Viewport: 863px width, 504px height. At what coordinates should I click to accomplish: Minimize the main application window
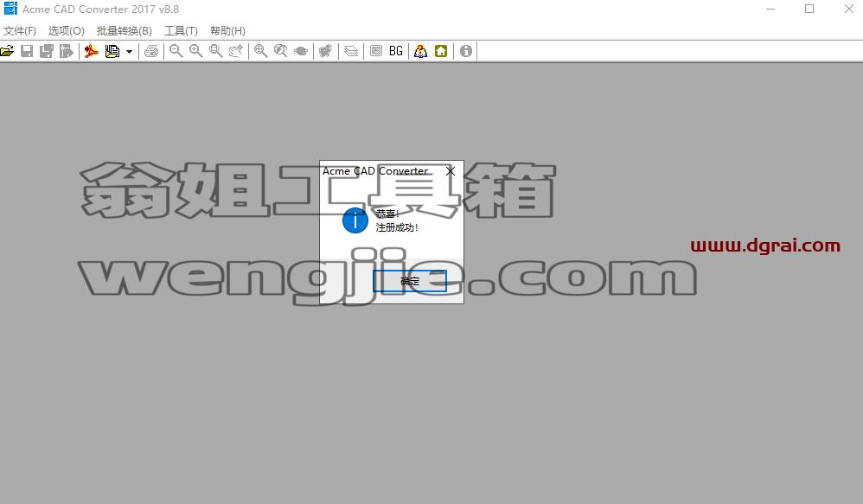click(770, 9)
